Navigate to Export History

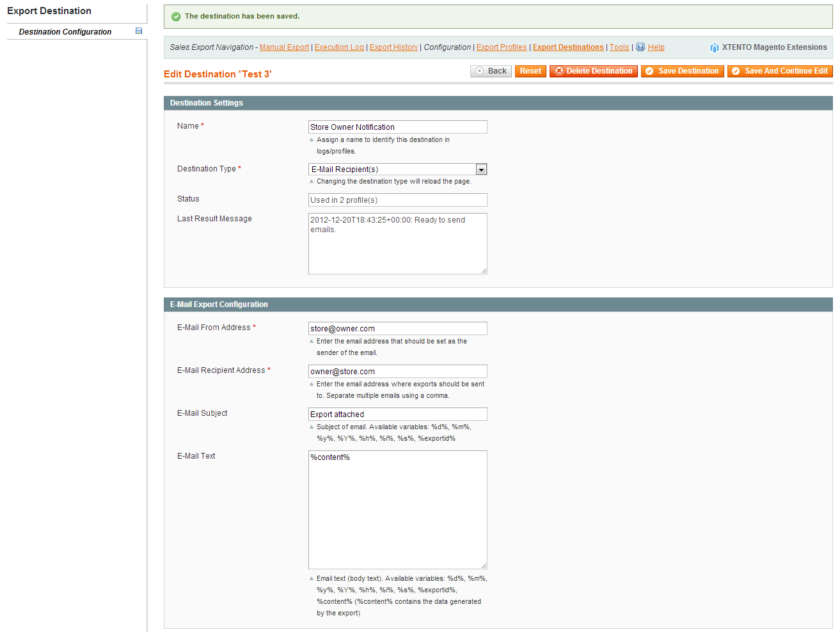(393, 47)
